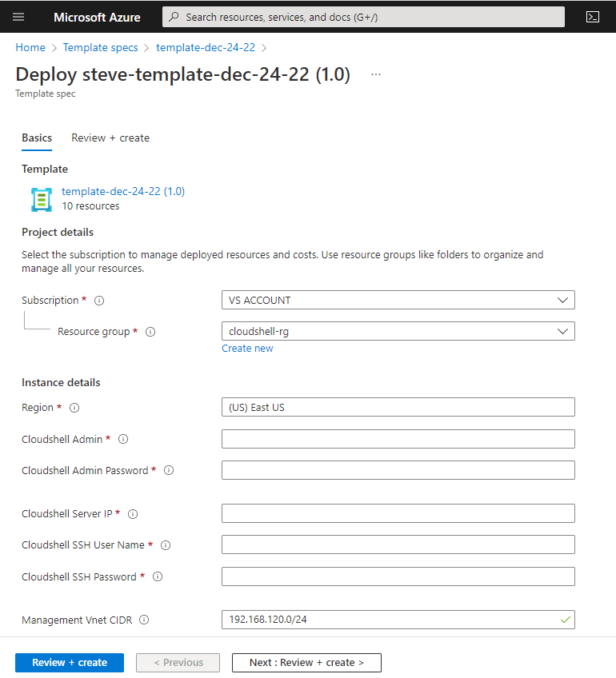
Task: Click the Create new resource group link
Action: point(247,349)
